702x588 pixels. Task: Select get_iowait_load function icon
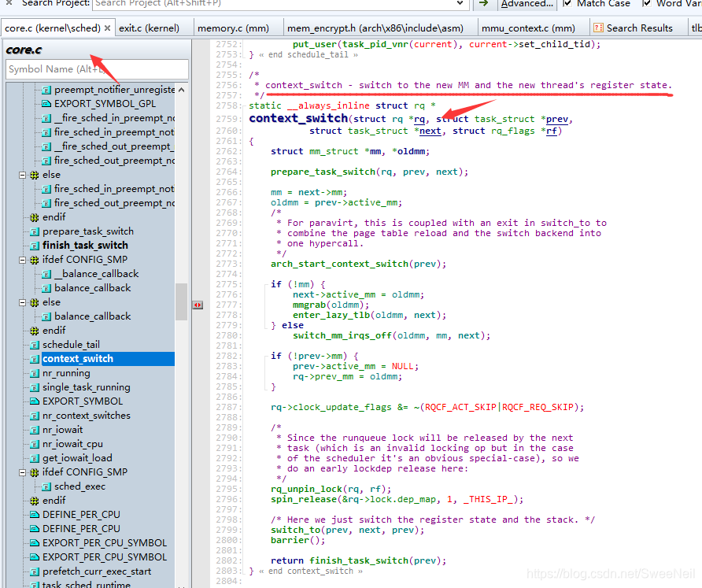click(x=34, y=459)
